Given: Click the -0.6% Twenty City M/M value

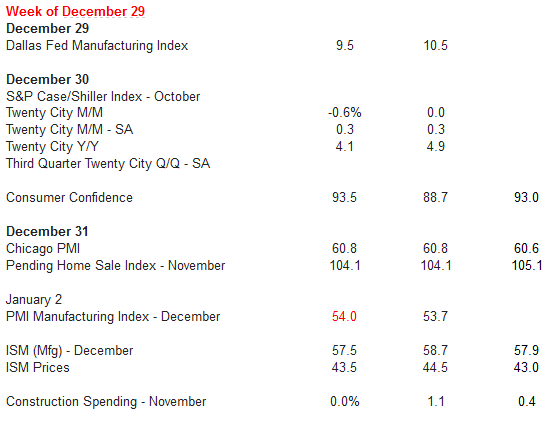Looking at the screenshot, I should point(344,113).
